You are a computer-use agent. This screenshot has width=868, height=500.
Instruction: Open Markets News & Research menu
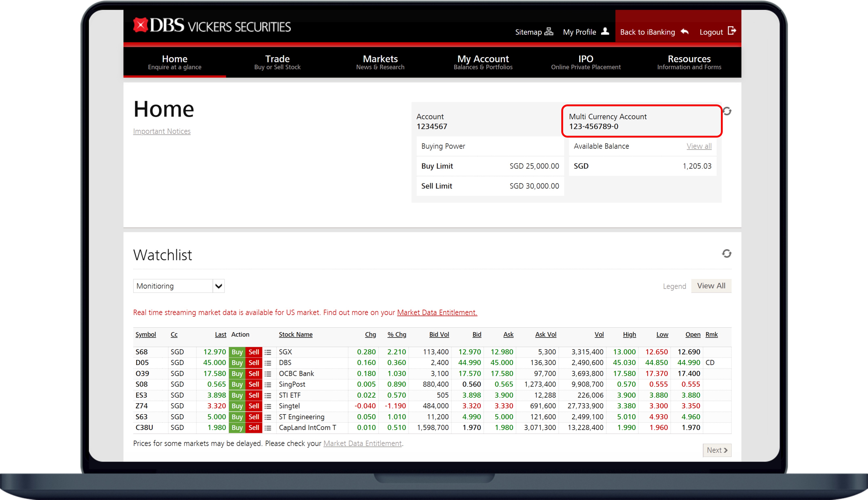[380, 62]
